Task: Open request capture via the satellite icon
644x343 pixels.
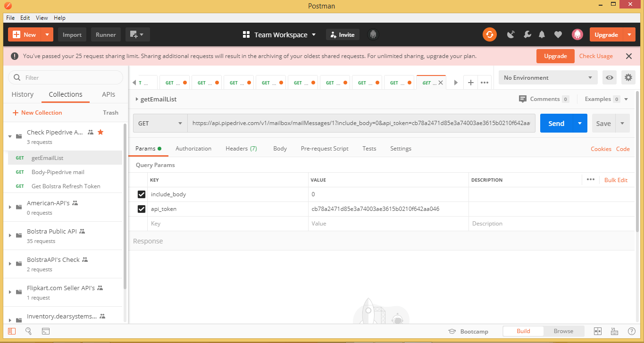Action: pos(511,34)
